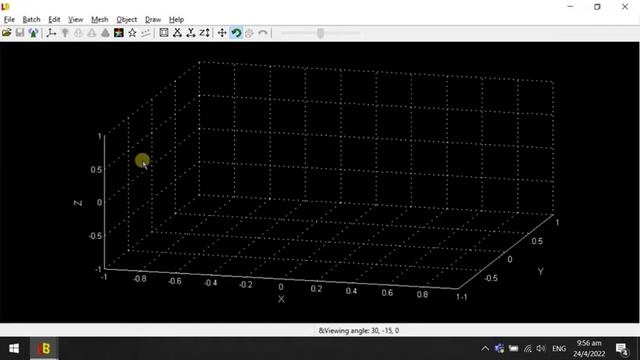Click the ENG language indicator
The image size is (640, 360).
[x=559, y=349]
